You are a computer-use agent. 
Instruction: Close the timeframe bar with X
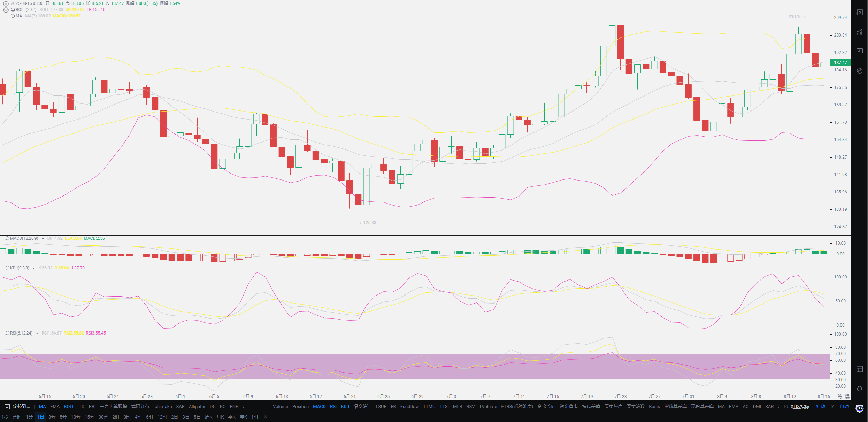[x=266, y=417]
